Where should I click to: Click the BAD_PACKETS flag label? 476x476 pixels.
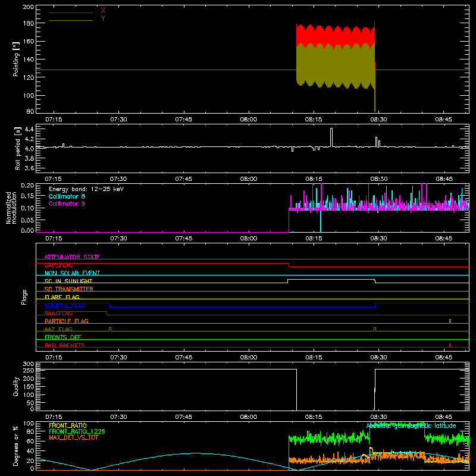point(65,345)
